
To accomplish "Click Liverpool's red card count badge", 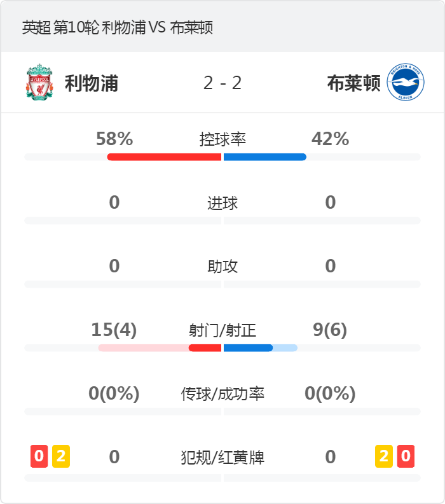I will click(x=39, y=456).
